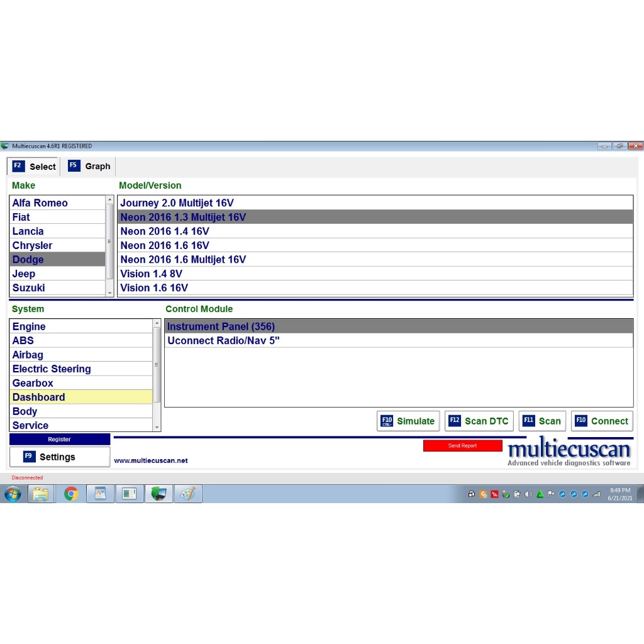Select Service in the System list
Viewport: 644px width, 644px height.
(x=81, y=426)
